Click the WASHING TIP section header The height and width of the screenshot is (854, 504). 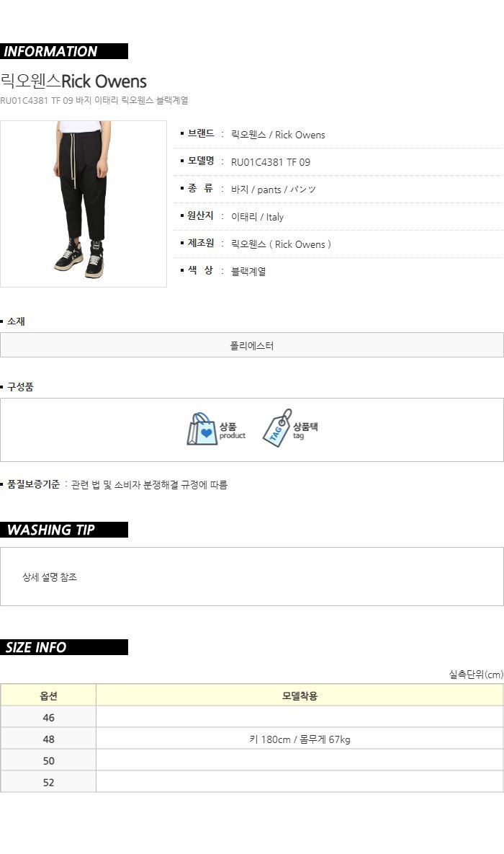63,530
